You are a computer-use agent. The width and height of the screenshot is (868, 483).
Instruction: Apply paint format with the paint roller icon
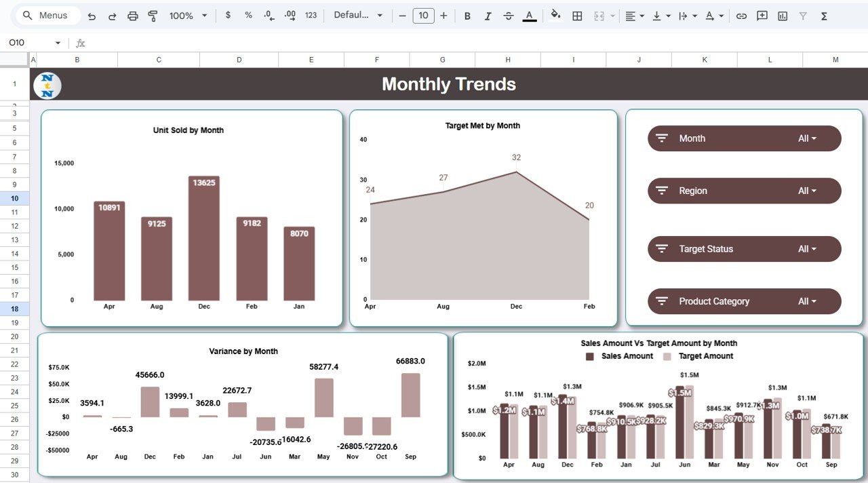coord(153,15)
